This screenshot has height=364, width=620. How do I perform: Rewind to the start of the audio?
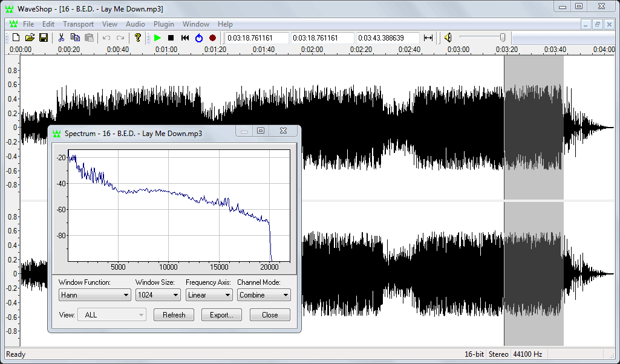coord(184,37)
